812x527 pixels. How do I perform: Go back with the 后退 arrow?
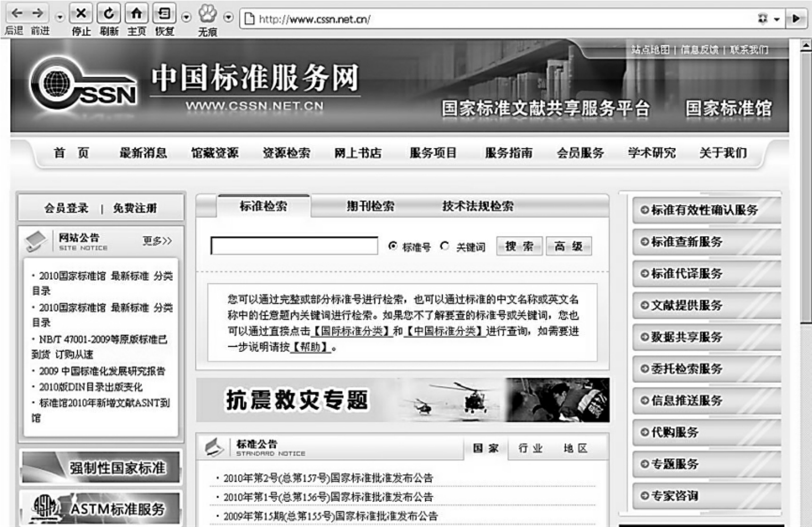[16, 13]
